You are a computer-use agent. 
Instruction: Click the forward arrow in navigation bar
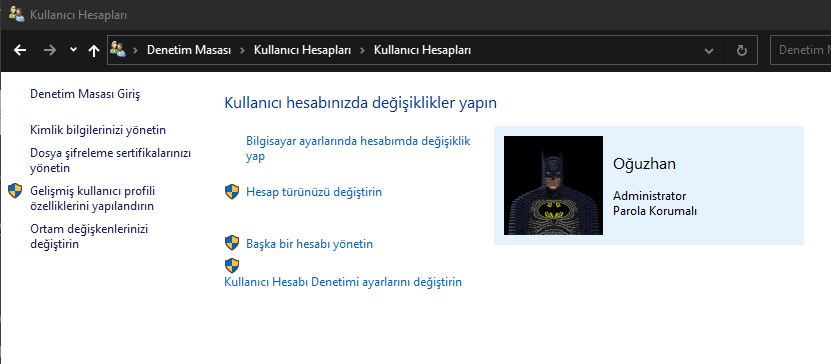click(49, 50)
